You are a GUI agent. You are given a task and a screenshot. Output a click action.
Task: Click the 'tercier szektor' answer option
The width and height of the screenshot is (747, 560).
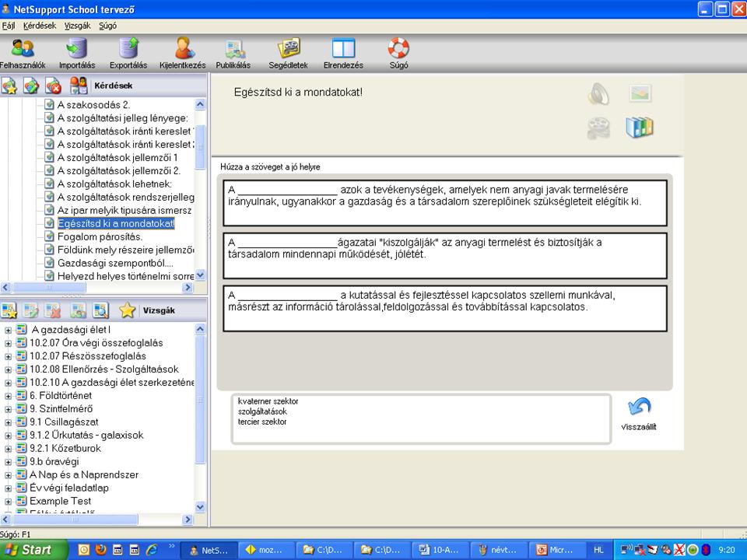point(262,422)
